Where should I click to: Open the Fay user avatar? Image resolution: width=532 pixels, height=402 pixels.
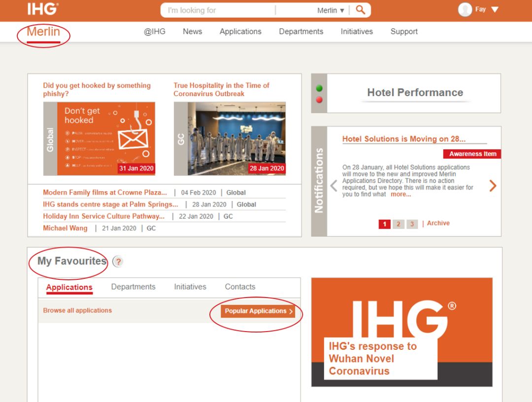click(x=465, y=9)
